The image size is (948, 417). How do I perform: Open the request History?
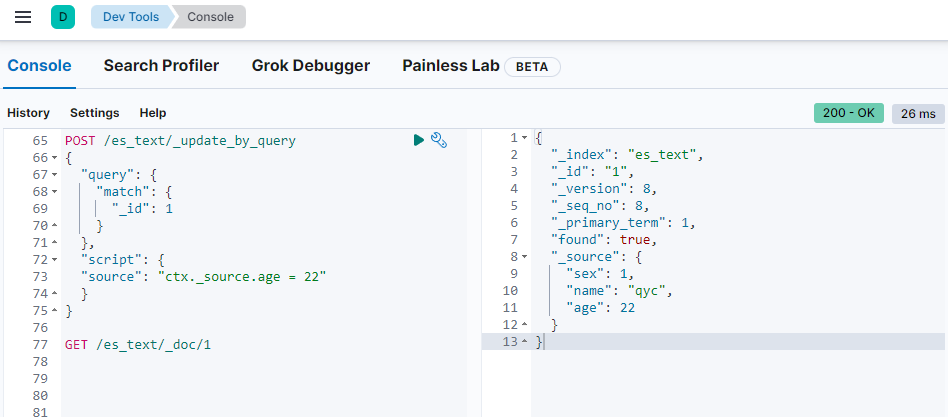point(28,113)
